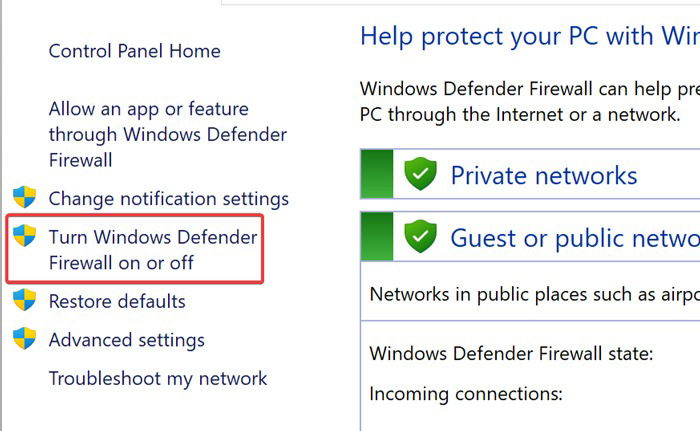The height and width of the screenshot is (431, 700).
Task: Click shield icon next to Turn Windows Defender Firewall
Action: click(25, 235)
